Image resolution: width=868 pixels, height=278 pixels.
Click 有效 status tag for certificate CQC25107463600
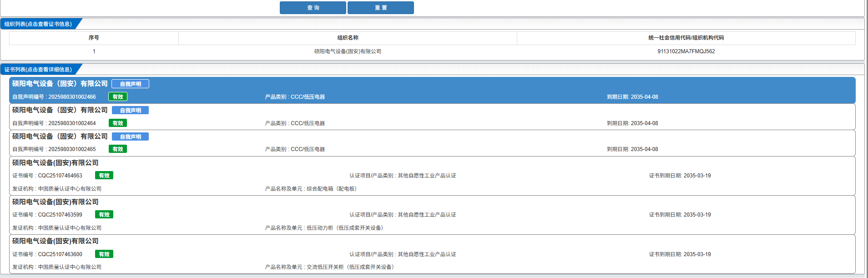click(x=104, y=254)
